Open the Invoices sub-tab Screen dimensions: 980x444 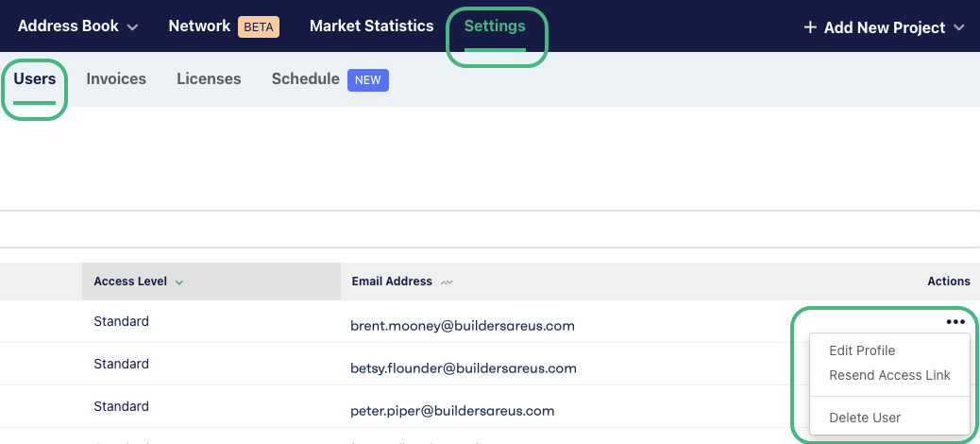pyautogui.click(x=116, y=78)
